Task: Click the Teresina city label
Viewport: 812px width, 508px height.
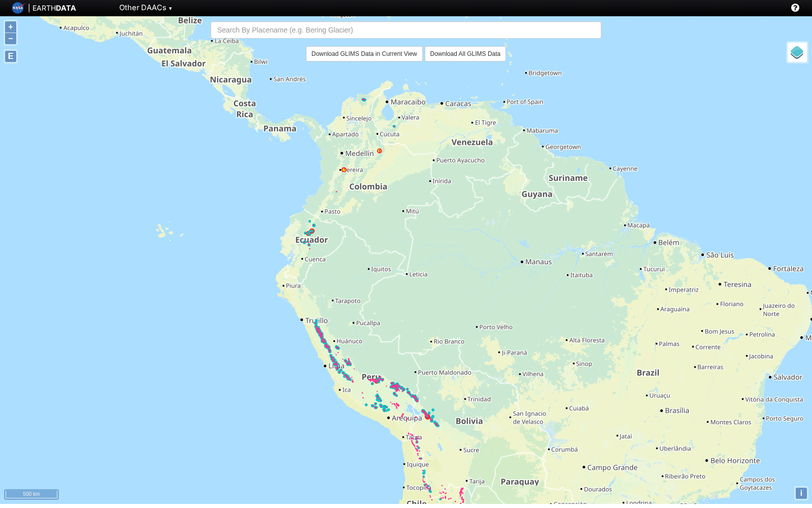Action: (737, 284)
